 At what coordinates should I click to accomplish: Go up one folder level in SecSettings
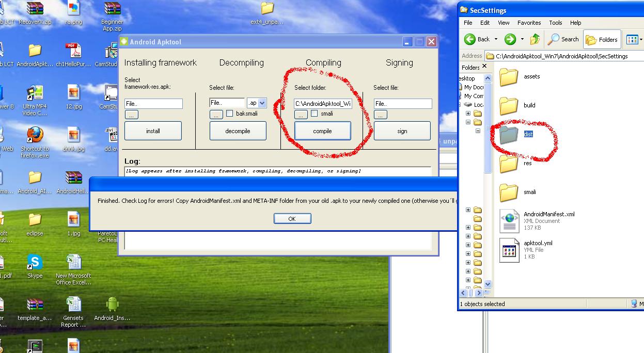pos(535,39)
